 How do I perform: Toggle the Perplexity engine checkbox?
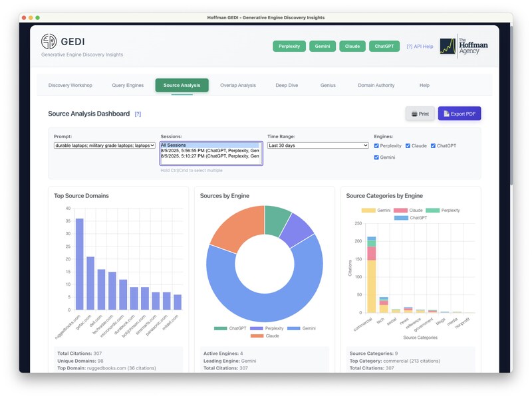click(376, 146)
